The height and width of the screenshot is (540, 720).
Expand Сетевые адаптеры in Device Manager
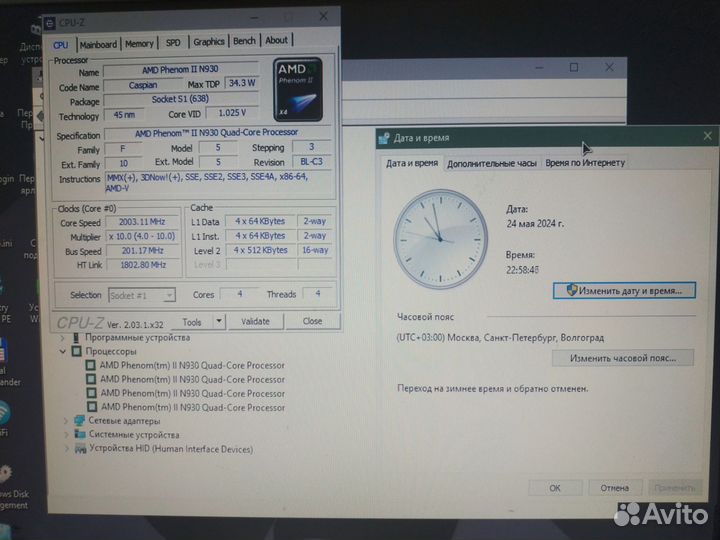pos(66,421)
